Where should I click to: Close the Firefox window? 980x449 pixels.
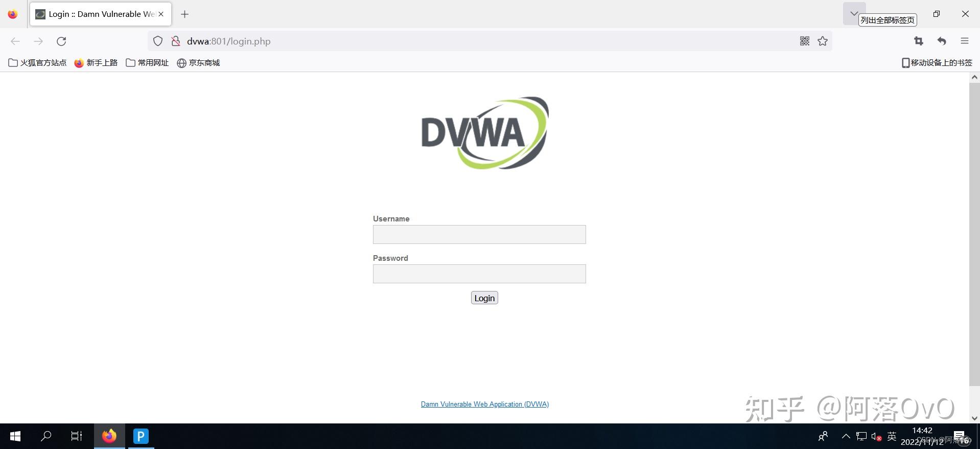[x=965, y=14]
